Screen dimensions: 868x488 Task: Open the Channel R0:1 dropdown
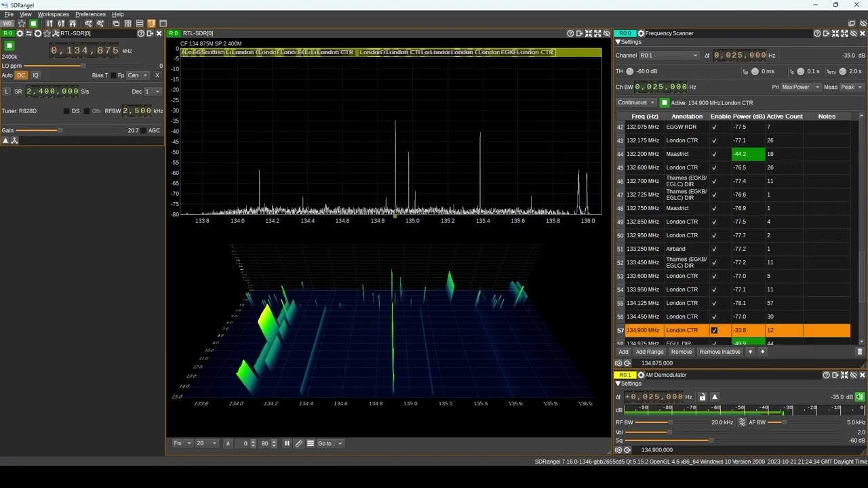point(669,56)
